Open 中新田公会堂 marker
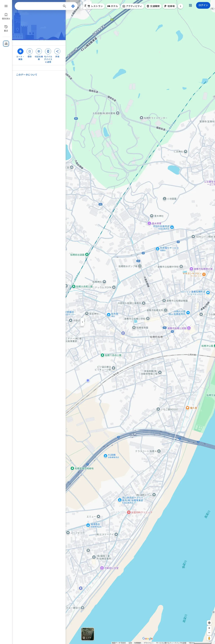This screenshot has width=215, height=644. 102,568
